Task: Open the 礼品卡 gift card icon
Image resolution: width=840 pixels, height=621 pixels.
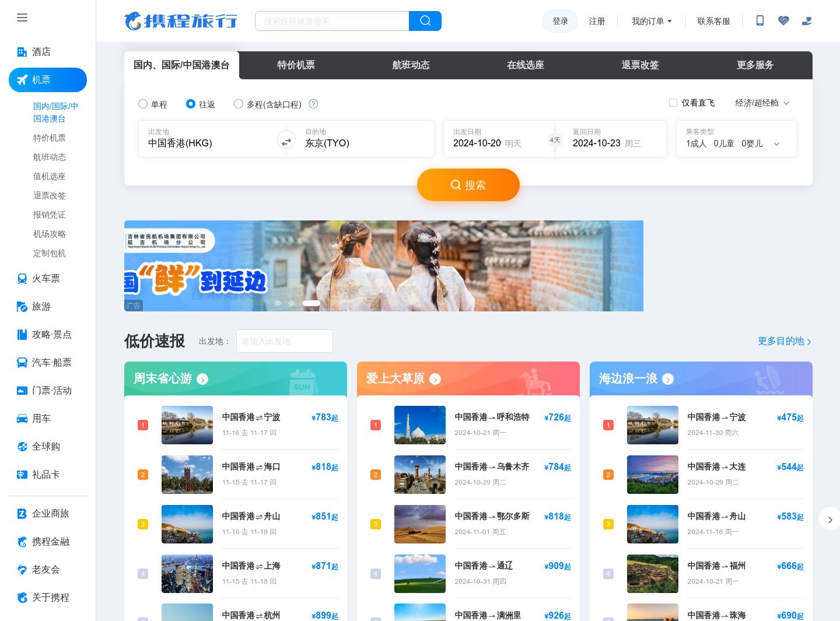Action: click(x=22, y=475)
